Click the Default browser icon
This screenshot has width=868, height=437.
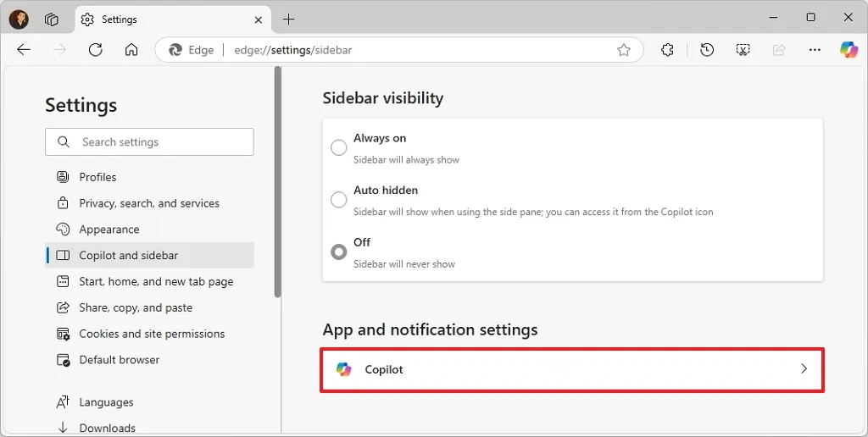tap(63, 360)
